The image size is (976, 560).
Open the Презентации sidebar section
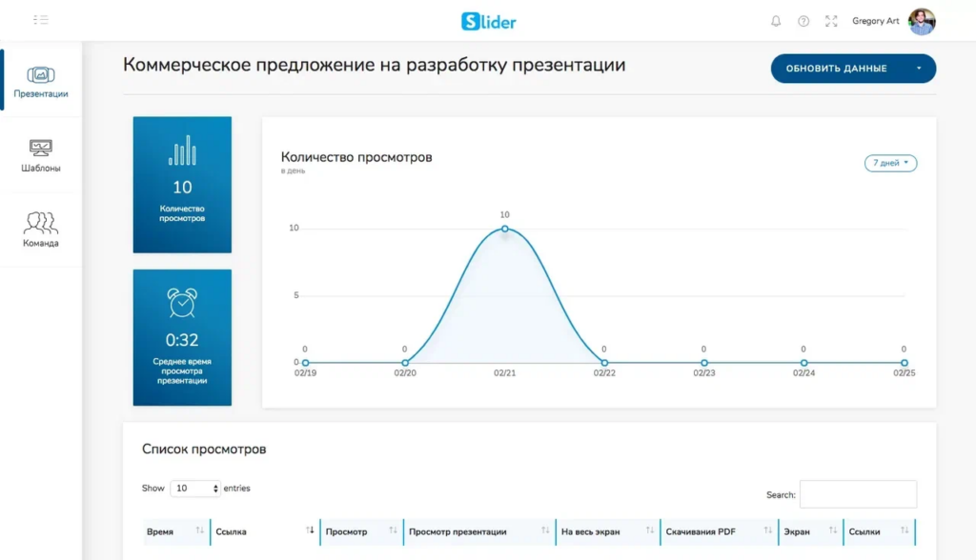(41, 82)
